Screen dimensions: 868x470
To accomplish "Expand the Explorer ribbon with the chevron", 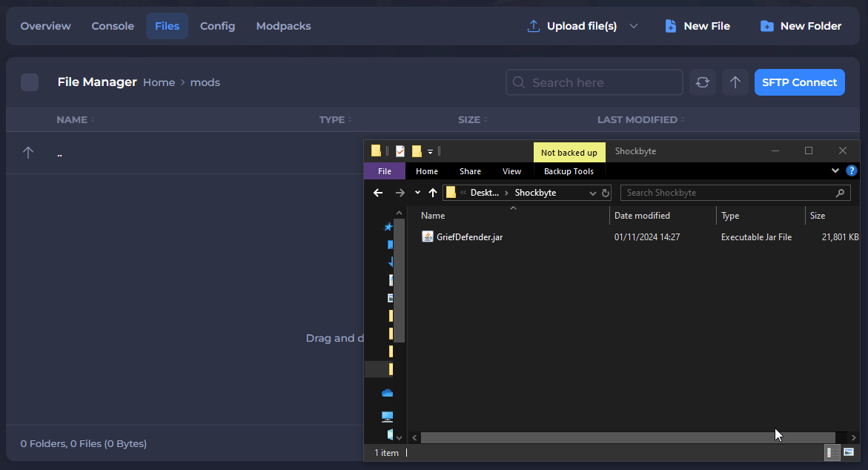I will coord(835,171).
